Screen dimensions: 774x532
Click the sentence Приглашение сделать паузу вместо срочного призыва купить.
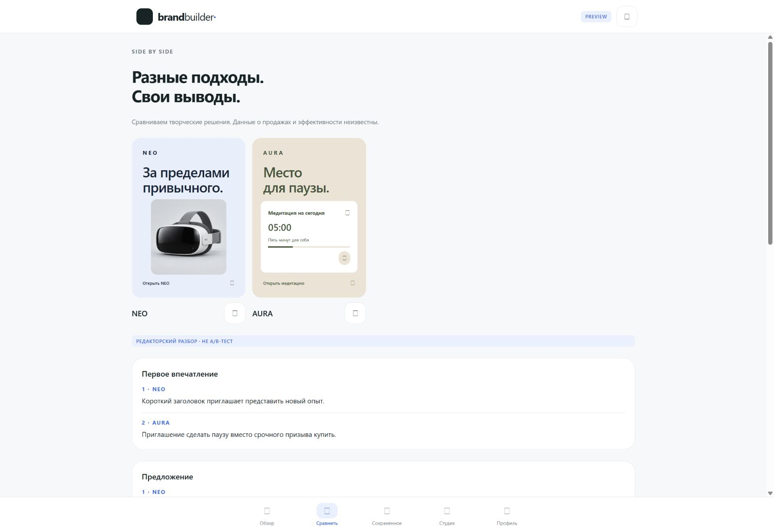(x=239, y=434)
